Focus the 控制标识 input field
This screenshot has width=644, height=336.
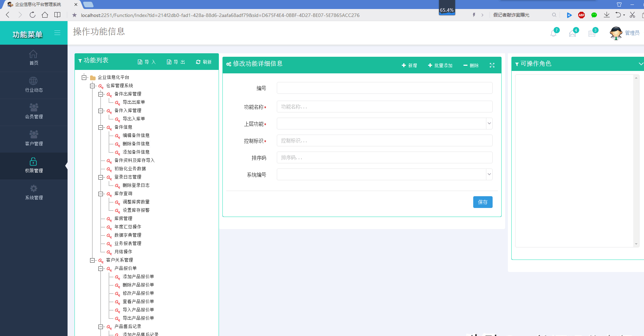(x=385, y=140)
